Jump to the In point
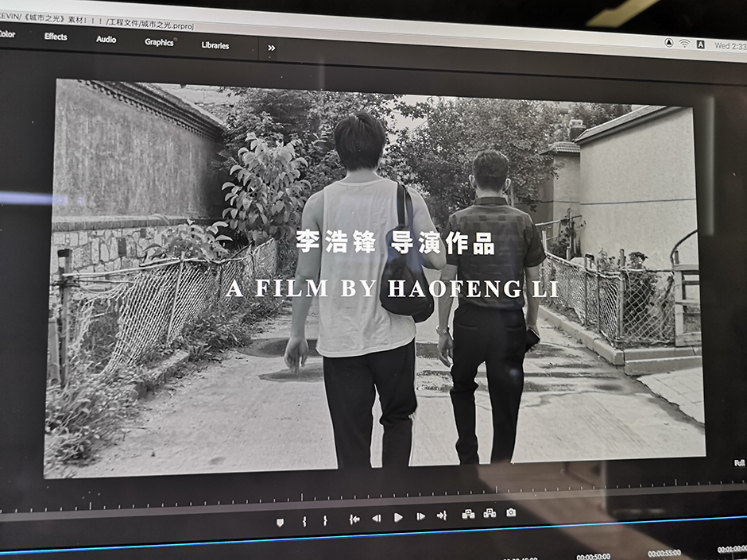747x560 pixels. click(x=354, y=519)
